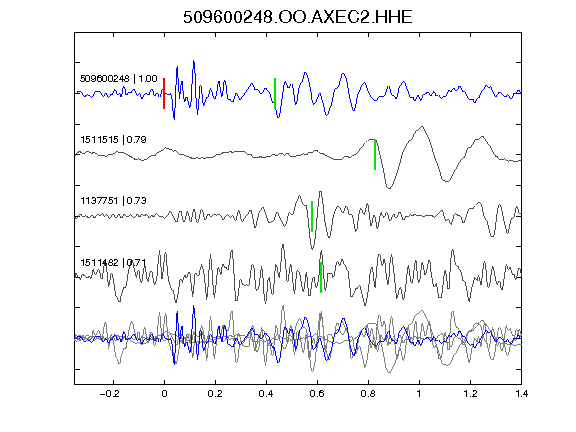Viewport: 576px width, 432px height.
Task: Click the x-axis tick label 0.6
Action: coord(317,394)
